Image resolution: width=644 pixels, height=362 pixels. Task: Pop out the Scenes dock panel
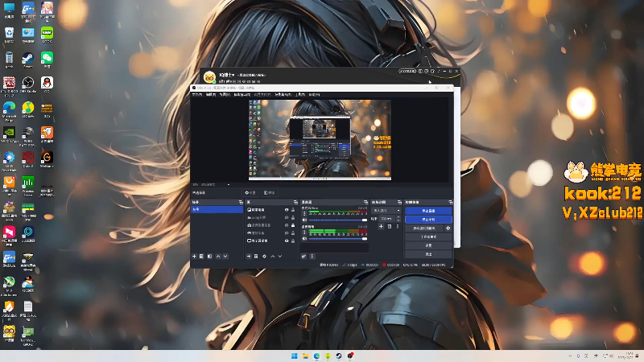(241, 203)
